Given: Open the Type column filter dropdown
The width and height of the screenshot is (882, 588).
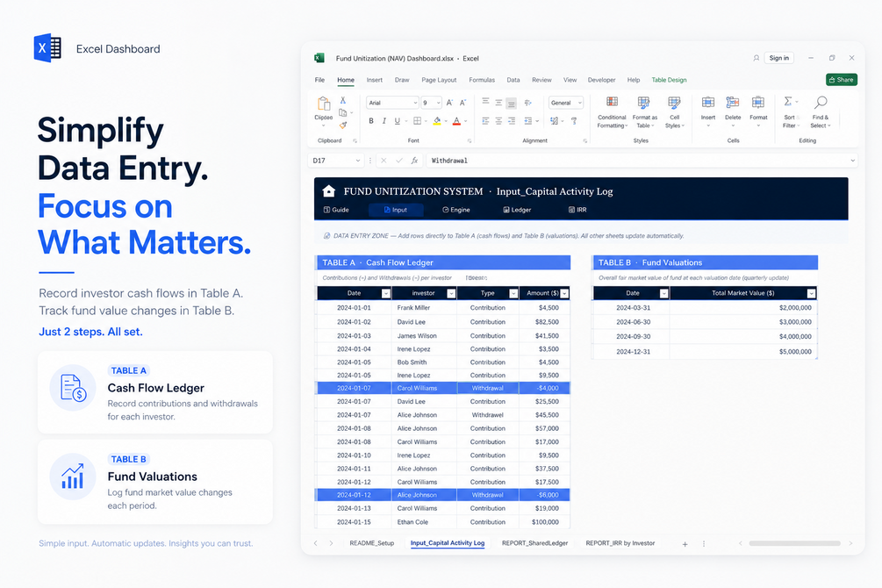Looking at the screenshot, I should pyautogui.click(x=513, y=293).
